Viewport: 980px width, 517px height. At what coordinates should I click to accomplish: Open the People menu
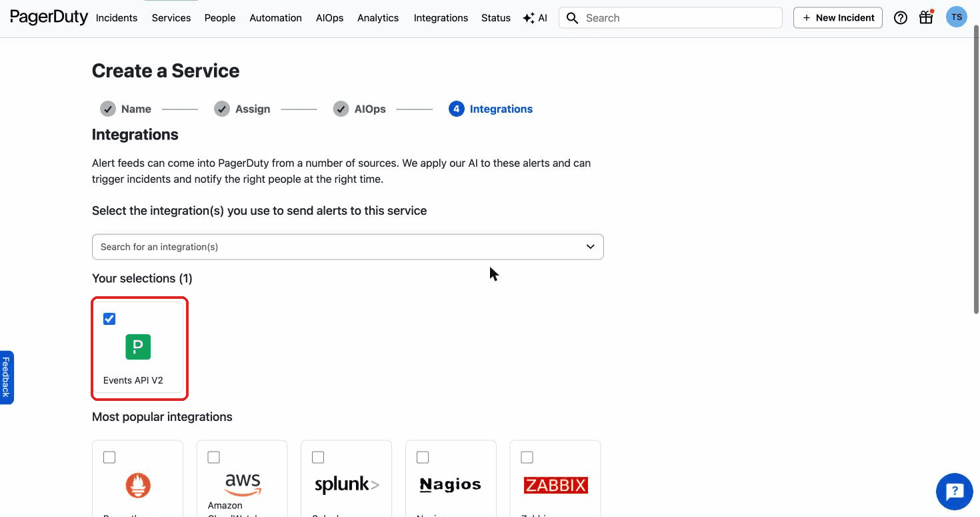coord(220,18)
